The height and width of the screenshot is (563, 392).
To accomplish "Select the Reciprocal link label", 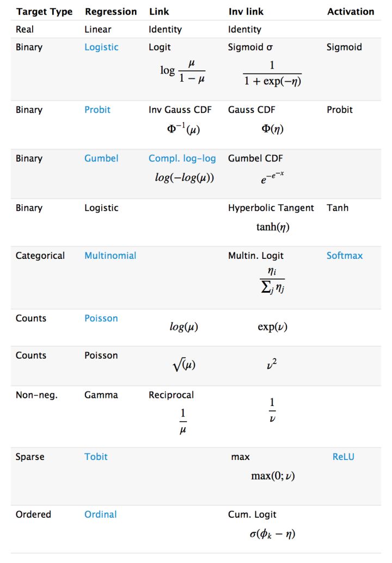I will [171, 395].
